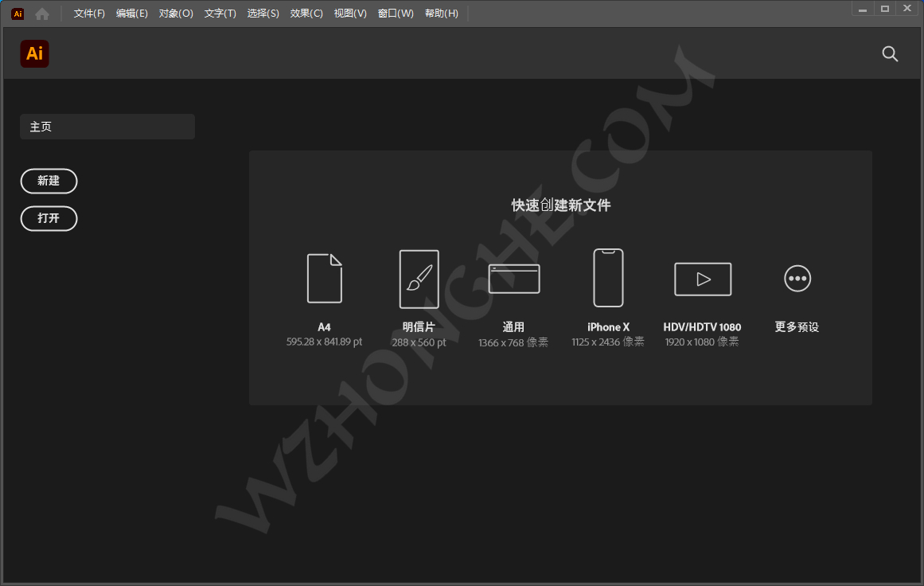The image size is (924, 586).
Task: Click the red Ai logo icon
Action: pos(34,53)
